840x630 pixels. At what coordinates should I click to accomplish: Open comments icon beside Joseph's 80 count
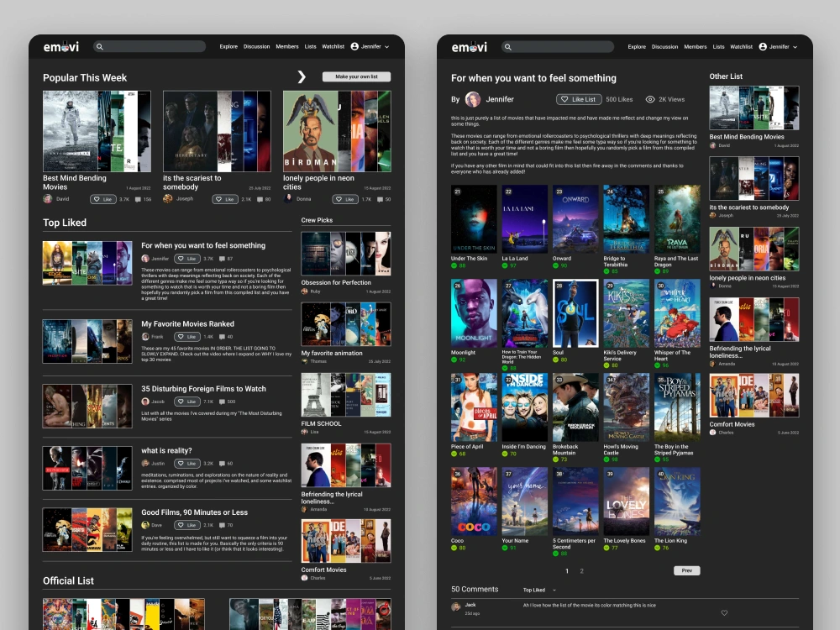(x=260, y=199)
